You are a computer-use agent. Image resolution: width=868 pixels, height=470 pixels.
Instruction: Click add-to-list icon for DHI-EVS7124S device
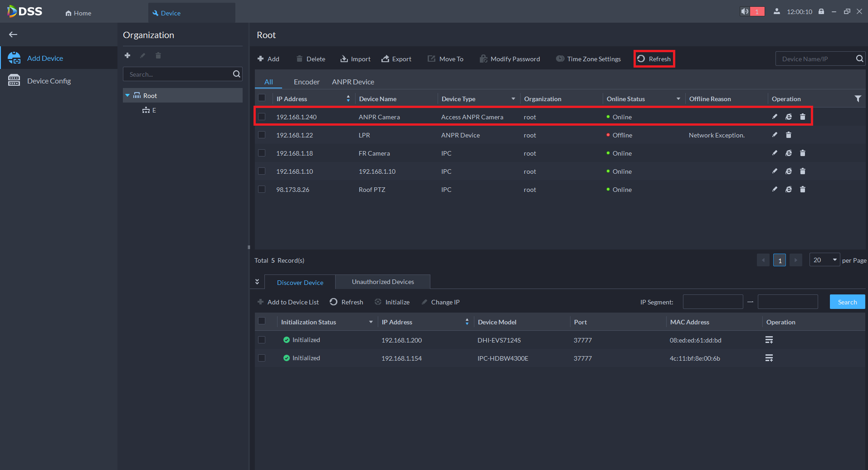point(769,340)
